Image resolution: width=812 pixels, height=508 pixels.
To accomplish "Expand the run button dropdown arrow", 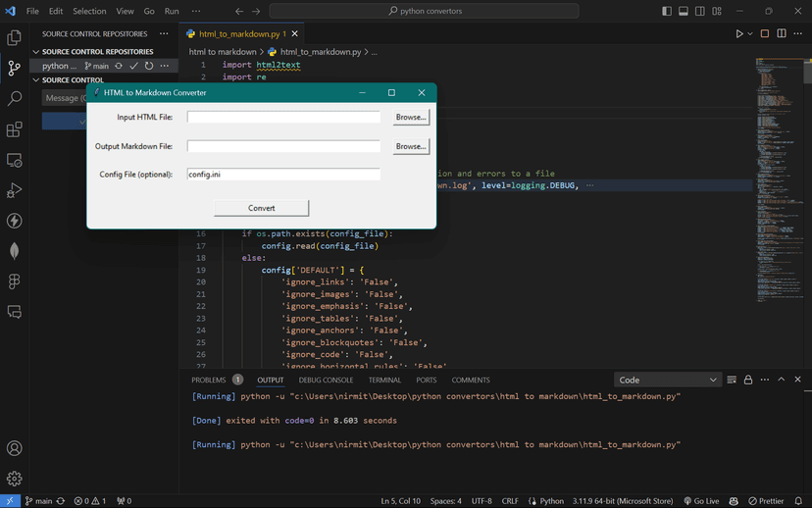I will click(751, 33).
